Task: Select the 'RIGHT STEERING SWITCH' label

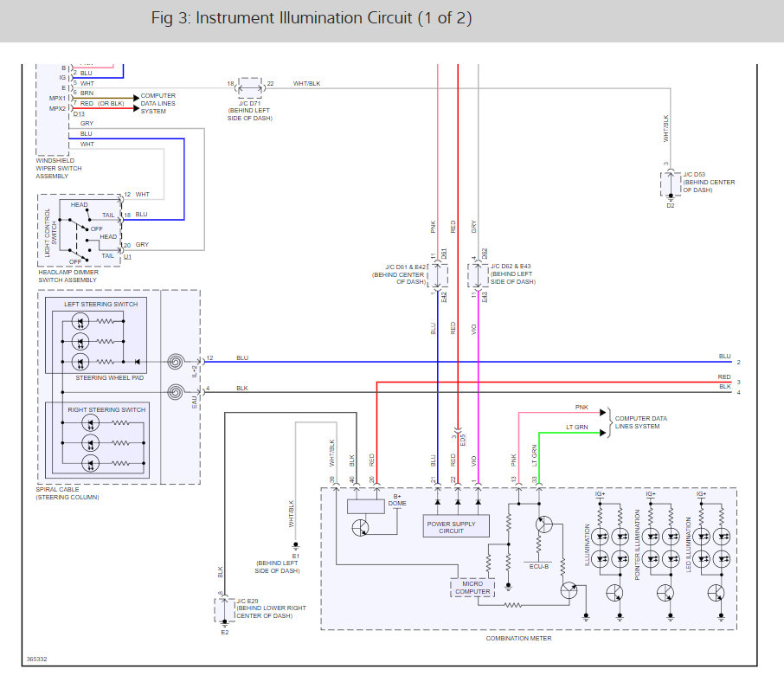Action: (106, 409)
